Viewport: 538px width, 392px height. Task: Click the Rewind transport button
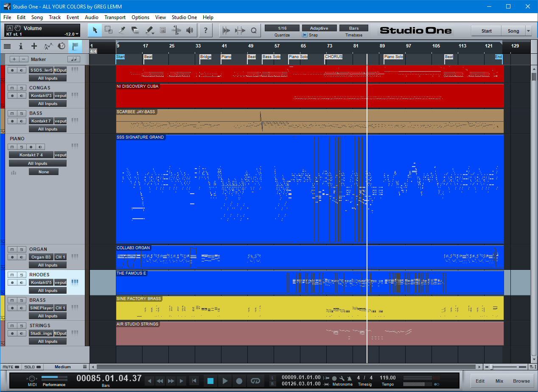tap(160, 381)
